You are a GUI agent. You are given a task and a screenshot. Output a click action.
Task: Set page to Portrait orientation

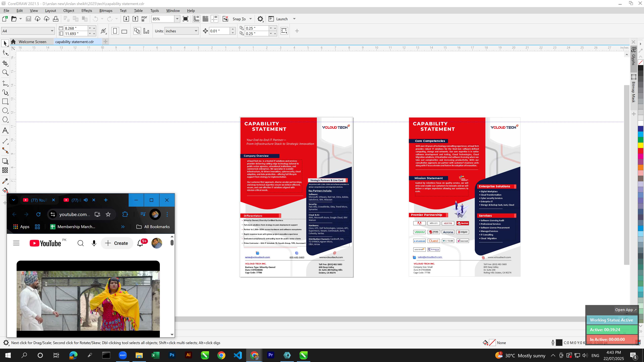115,31
